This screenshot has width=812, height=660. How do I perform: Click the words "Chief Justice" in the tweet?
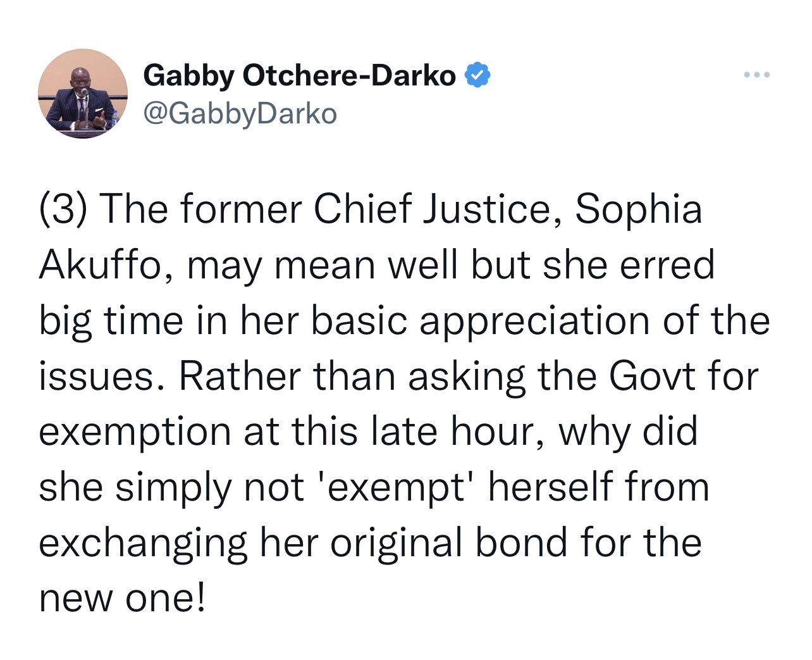433,209
